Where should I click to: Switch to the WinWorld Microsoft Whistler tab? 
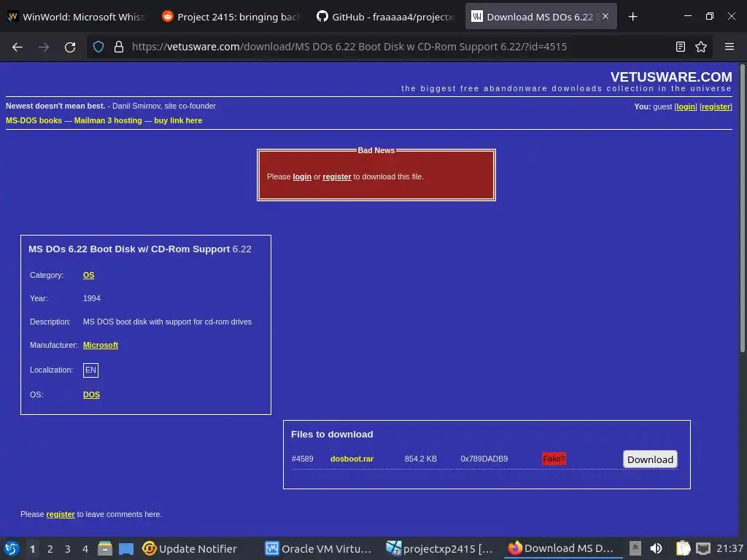pos(76,17)
